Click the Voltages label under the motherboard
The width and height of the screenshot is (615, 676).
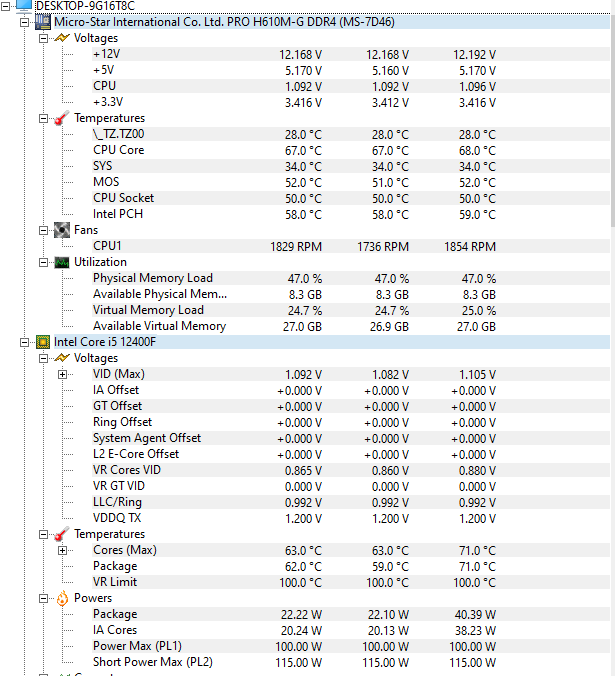pos(96,38)
